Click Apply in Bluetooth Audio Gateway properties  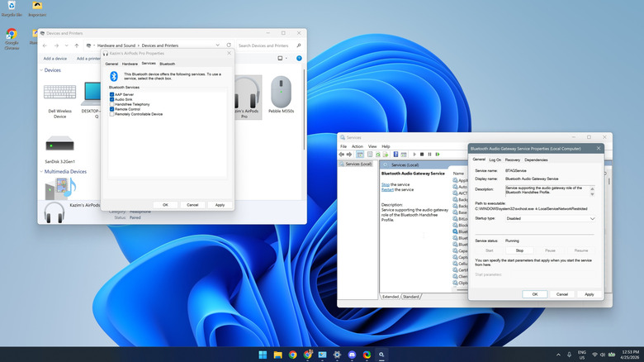coord(589,294)
